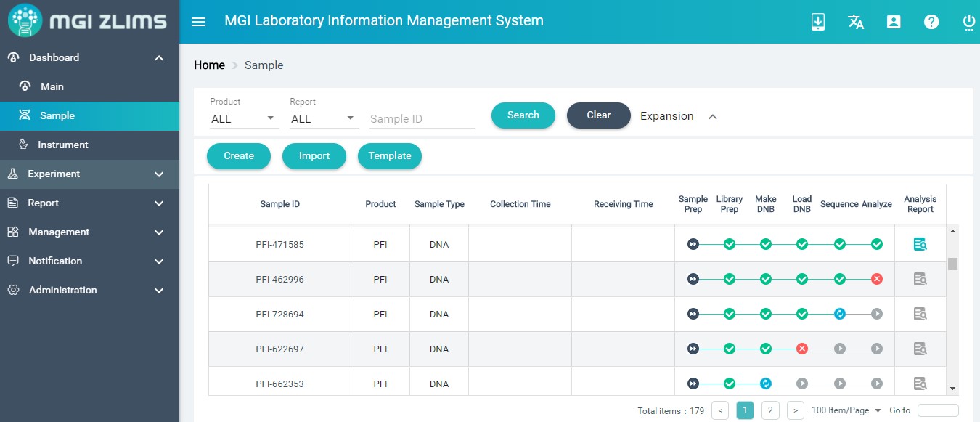This screenshot has height=422, width=980.
Task: Select the Sample sidebar item
Action: (x=89, y=115)
